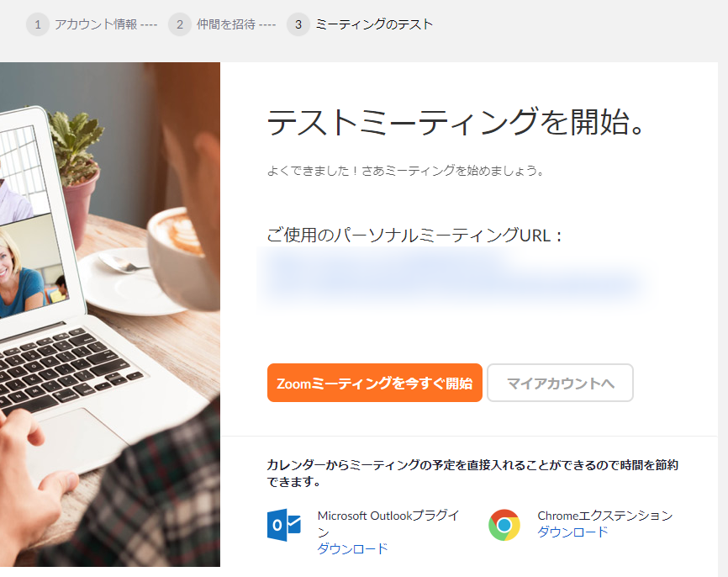Viewport: 728px width, 577px height.
Task: Click the Chromeエクステンション label
Action: pyautogui.click(x=605, y=516)
